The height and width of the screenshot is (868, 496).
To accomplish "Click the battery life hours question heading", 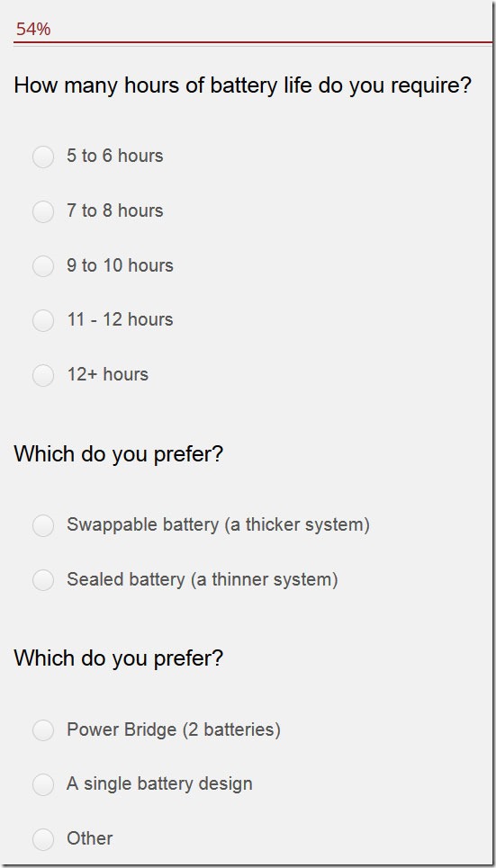I will [243, 86].
